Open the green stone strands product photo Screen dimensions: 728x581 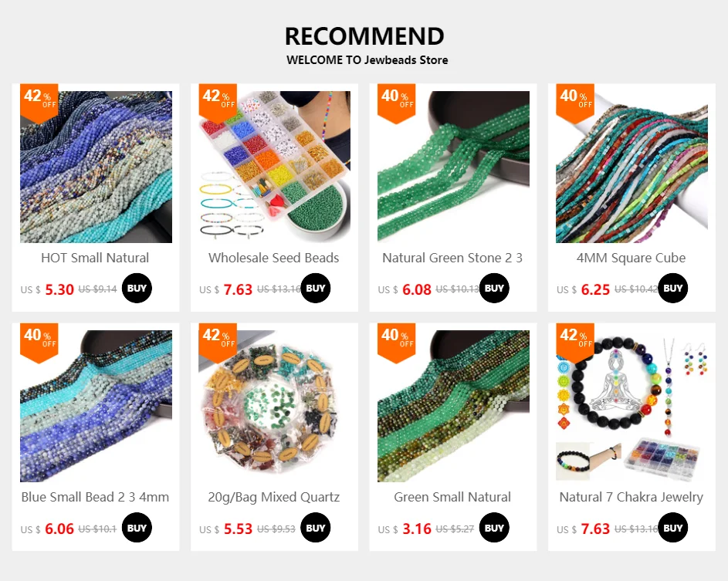pos(454,167)
